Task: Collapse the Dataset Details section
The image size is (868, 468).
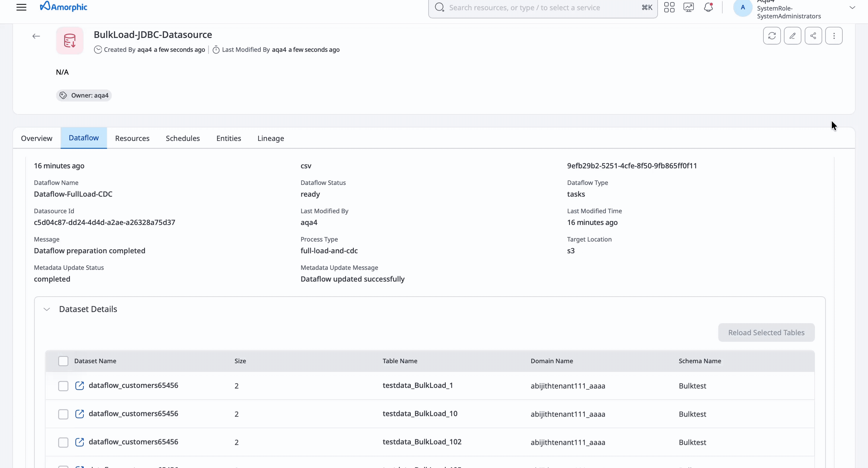Action: (47, 309)
